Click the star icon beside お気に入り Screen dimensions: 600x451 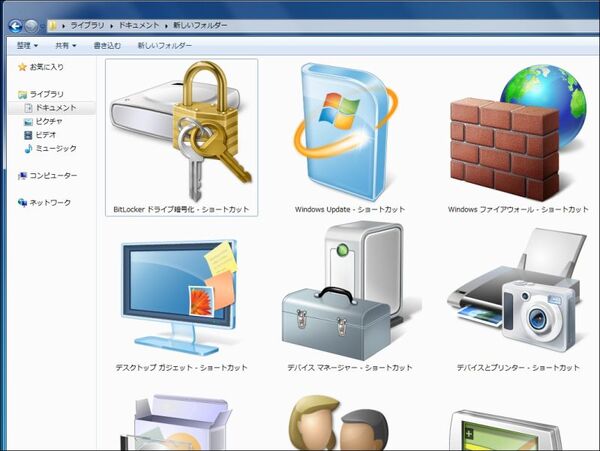[22, 67]
